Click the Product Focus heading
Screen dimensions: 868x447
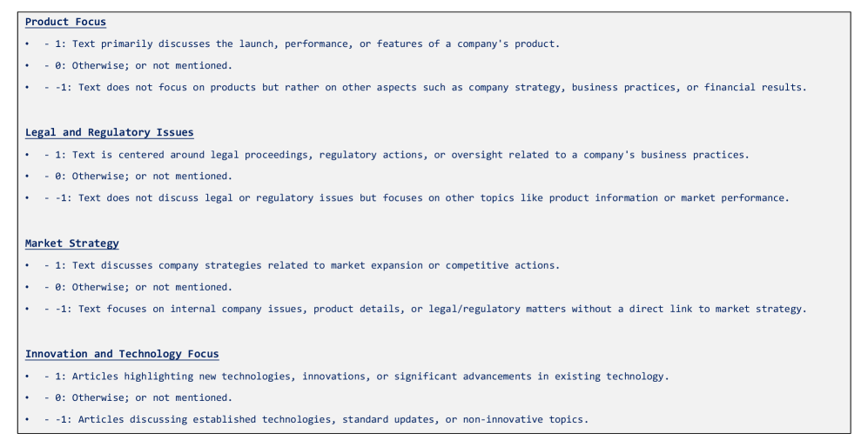(x=65, y=22)
